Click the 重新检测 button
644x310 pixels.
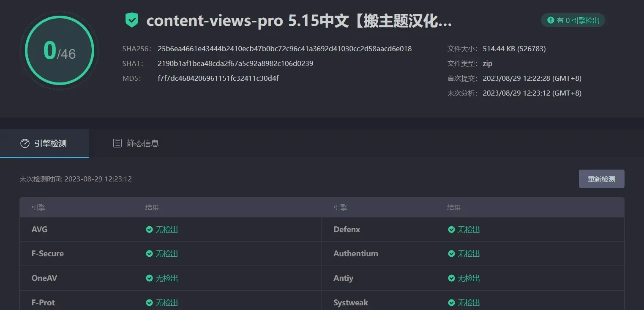click(601, 179)
